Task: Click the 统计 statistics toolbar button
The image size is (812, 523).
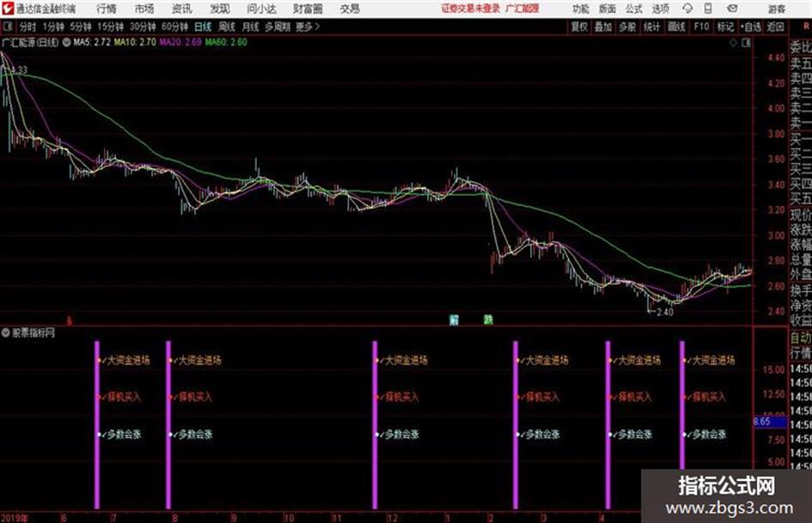Action: pyautogui.click(x=651, y=27)
